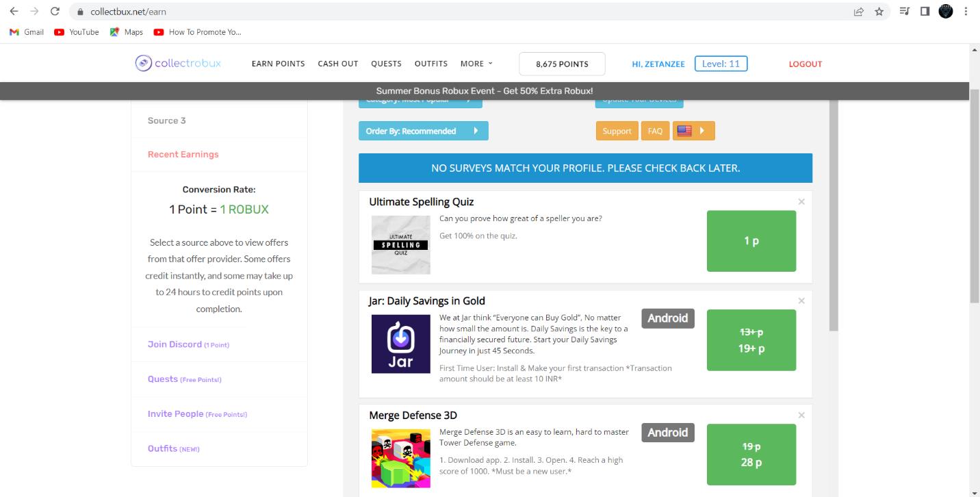The image size is (980, 497).
Task: Claim the 28 p Merge Defense reward
Action: point(751,455)
